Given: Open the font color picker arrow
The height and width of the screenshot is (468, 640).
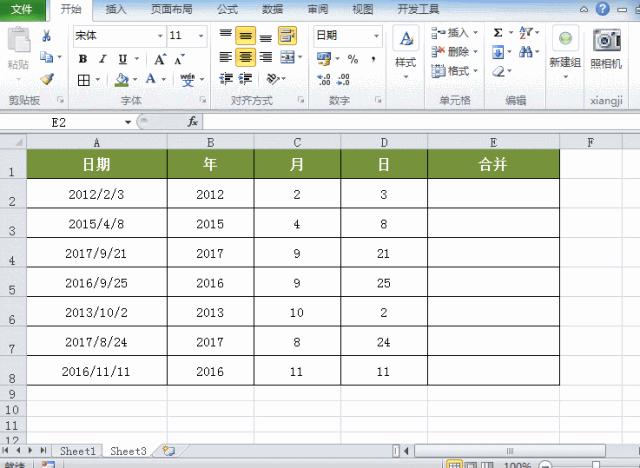Looking at the screenshot, I should click(x=164, y=79).
